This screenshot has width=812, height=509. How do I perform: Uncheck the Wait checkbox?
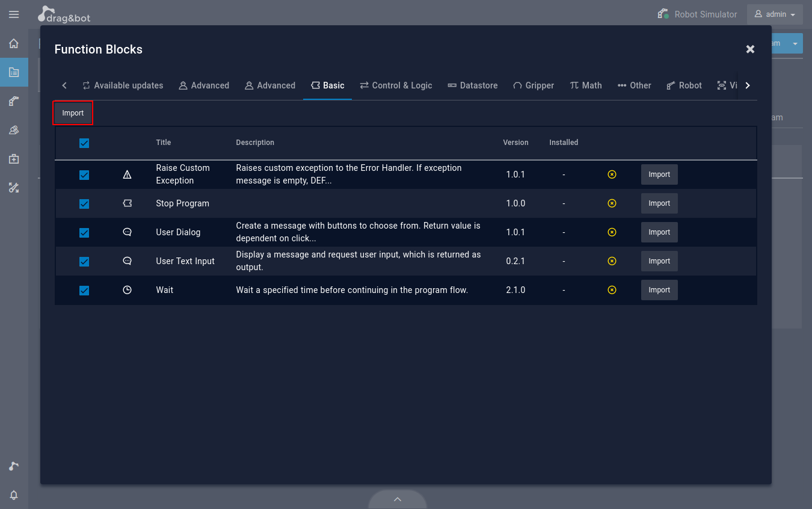(84, 291)
